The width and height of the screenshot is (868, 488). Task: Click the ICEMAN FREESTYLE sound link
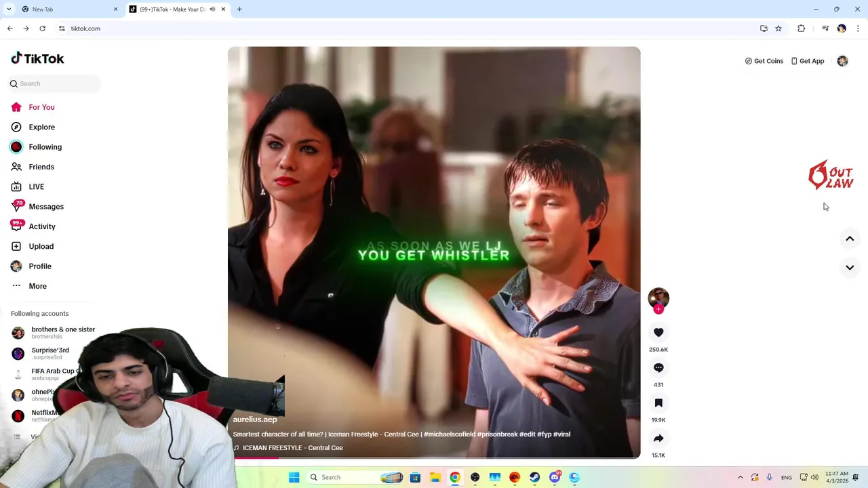coord(288,448)
